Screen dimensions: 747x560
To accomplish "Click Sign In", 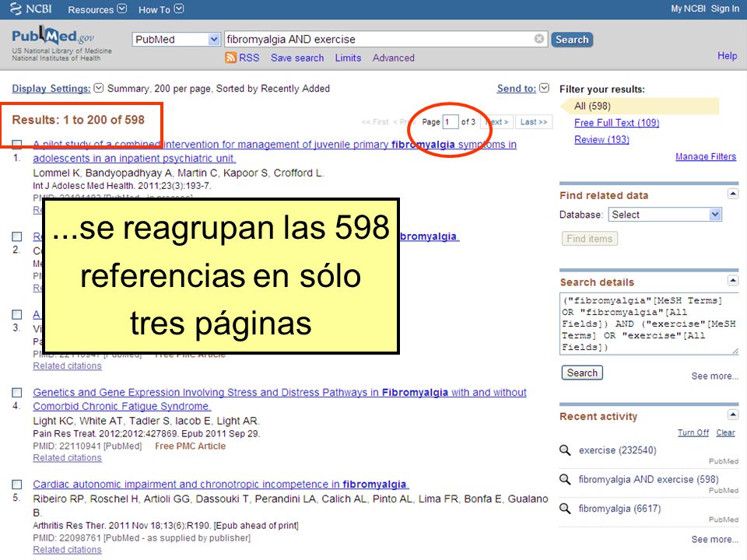I will click(724, 9).
